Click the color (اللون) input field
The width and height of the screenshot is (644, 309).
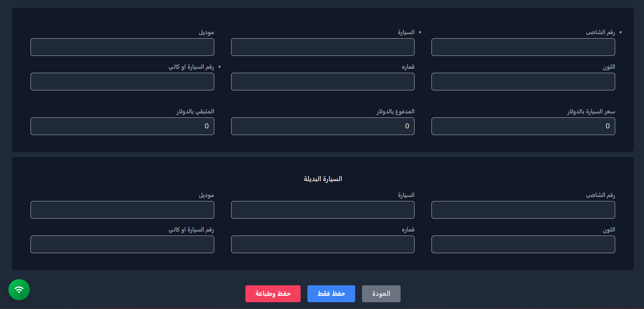click(523, 82)
